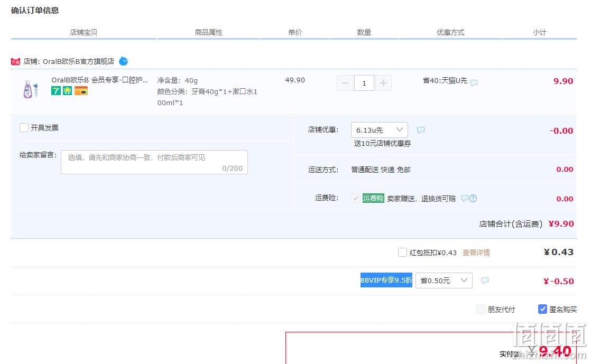Visit the OralB欧乐B官方旗舰店 store link
591x364 pixels.
78,61
